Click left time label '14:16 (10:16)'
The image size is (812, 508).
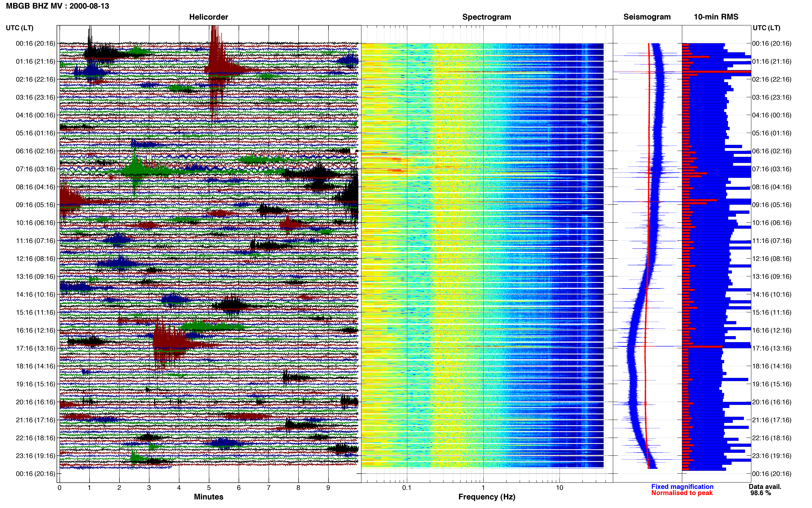36,295
